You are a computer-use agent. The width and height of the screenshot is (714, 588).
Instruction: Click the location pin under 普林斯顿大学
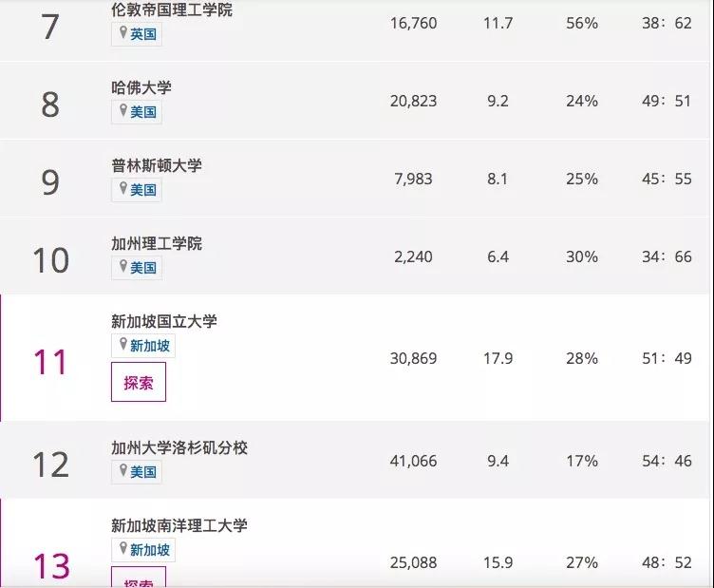click(122, 189)
